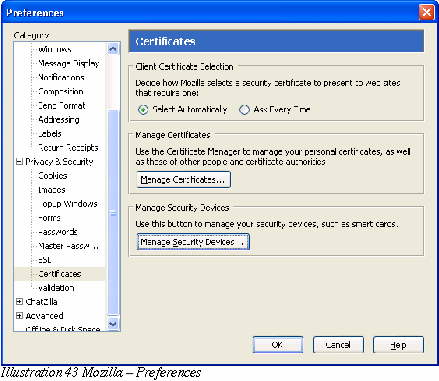
Task: Choose the "Ask Every Time" option
Action: [x=244, y=109]
